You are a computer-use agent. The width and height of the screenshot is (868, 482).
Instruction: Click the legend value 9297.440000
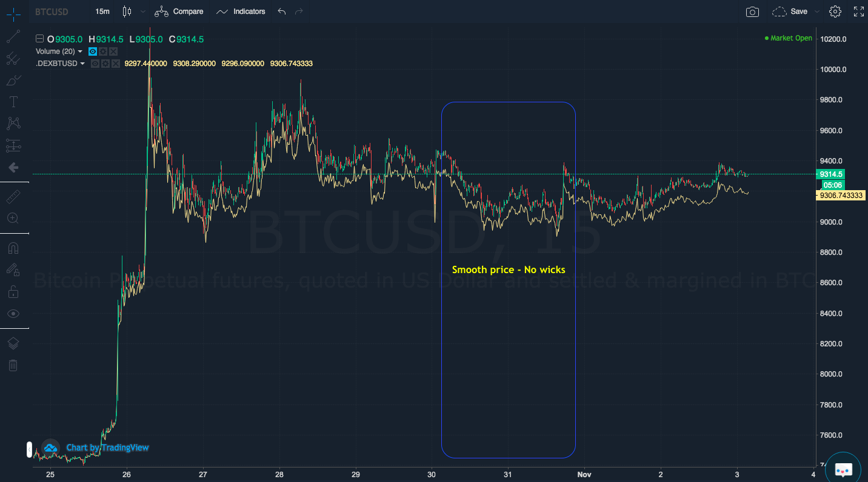145,64
